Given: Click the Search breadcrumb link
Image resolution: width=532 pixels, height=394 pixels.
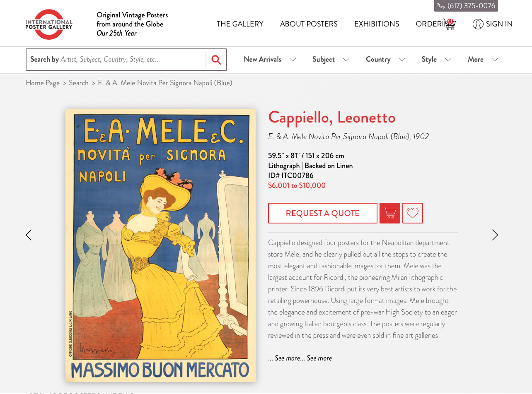Looking at the screenshot, I should tap(79, 83).
